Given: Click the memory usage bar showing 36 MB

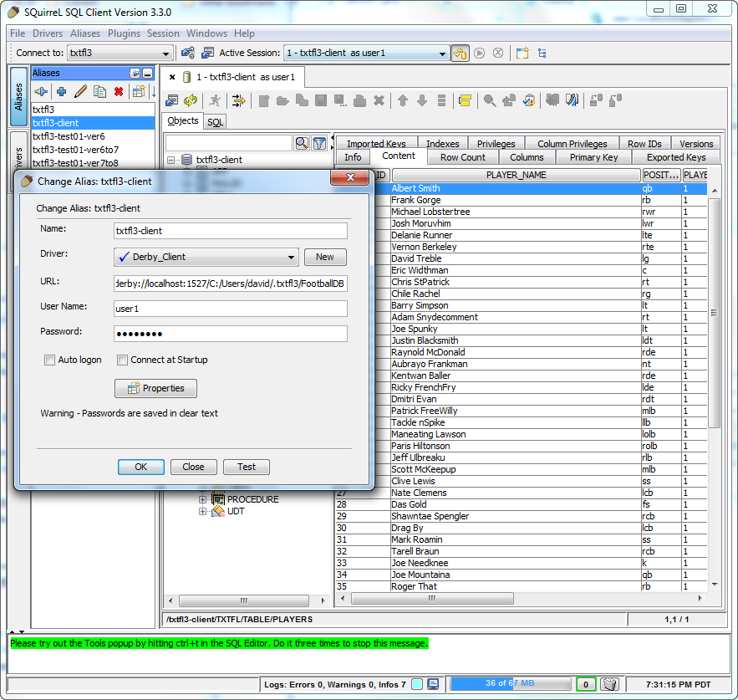Looking at the screenshot, I should click(510, 684).
